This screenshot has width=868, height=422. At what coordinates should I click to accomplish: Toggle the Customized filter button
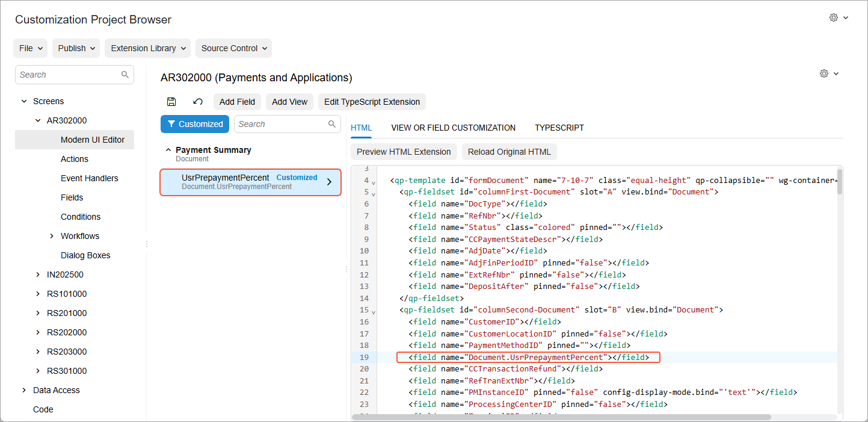tap(195, 124)
